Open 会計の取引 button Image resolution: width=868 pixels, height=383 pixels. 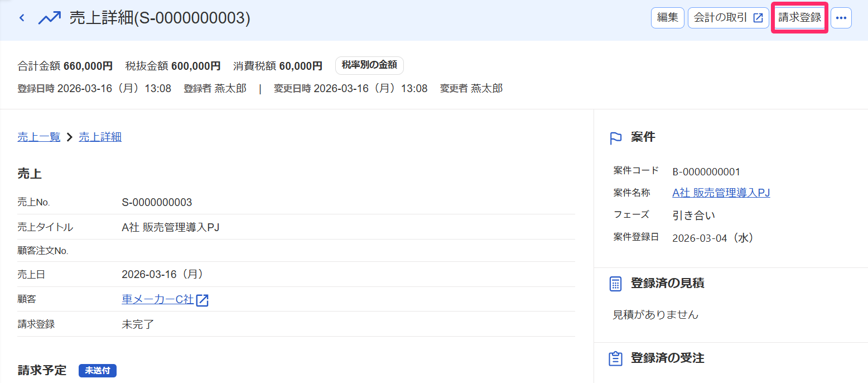(x=728, y=18)
